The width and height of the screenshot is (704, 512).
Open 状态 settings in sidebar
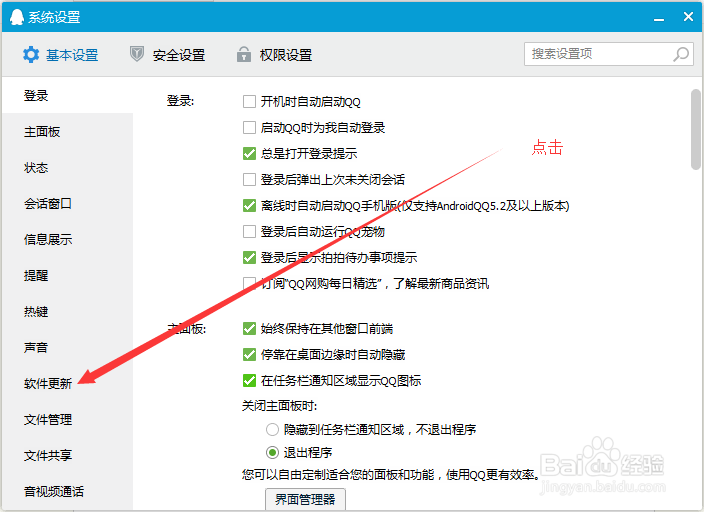[x=36, y=168]
